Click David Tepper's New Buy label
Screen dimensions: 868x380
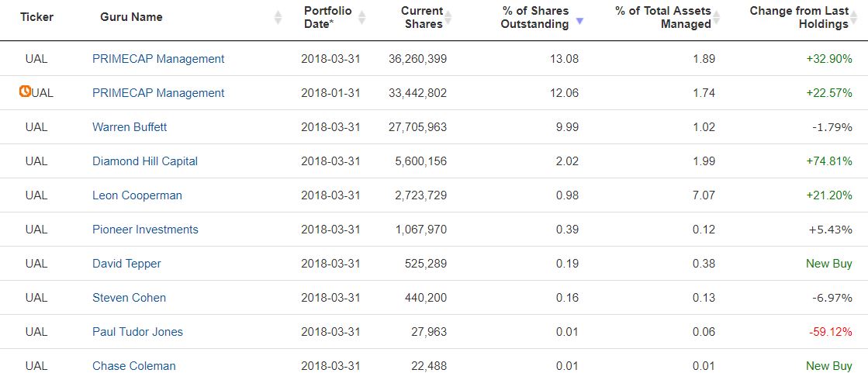tap(828, 264)
